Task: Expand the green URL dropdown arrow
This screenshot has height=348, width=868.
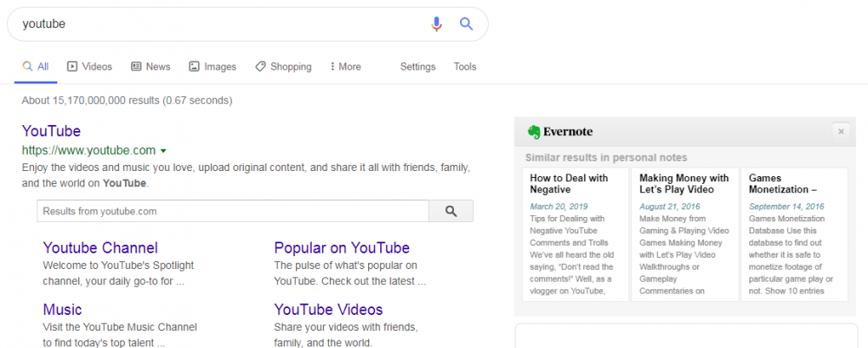Action: pyautogui.click(x=163, y=150)
